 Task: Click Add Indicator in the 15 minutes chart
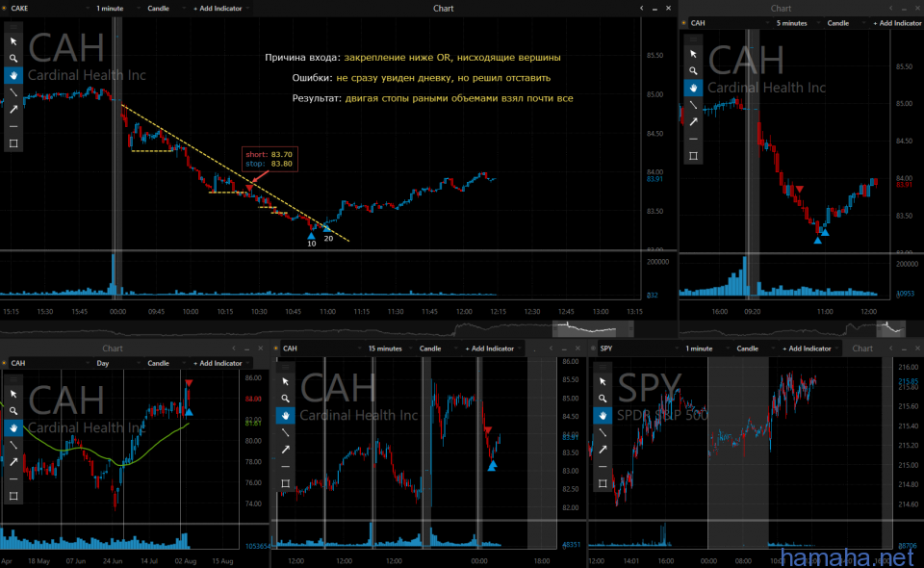[490, 349]
